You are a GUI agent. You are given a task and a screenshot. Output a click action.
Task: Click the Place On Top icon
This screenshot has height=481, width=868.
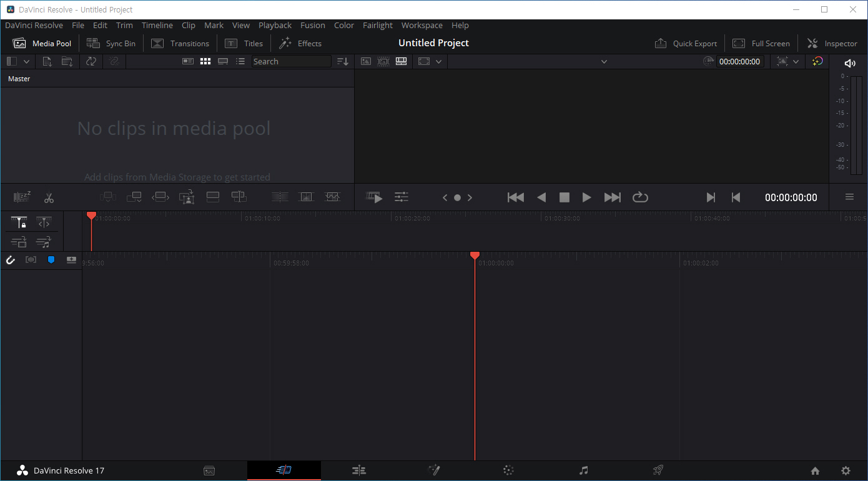point(213,197)
